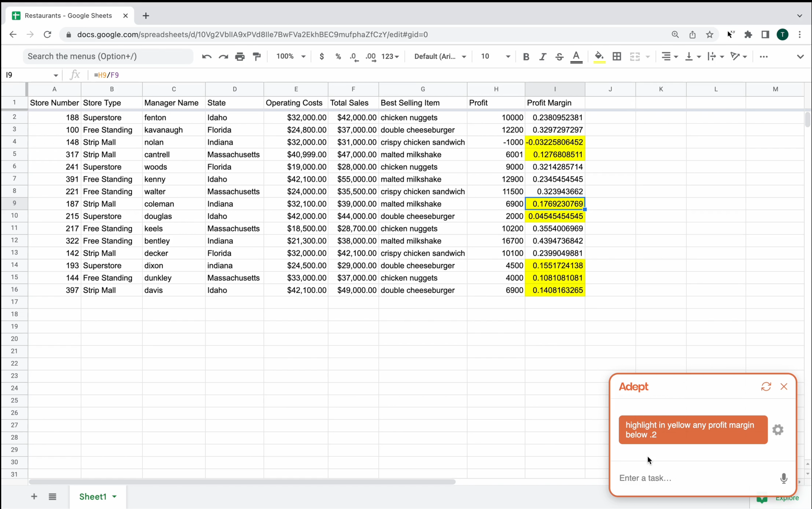The image size is (812, 509).
Task: Select the cell containing coleman
Action: click(x=174, y=204)
